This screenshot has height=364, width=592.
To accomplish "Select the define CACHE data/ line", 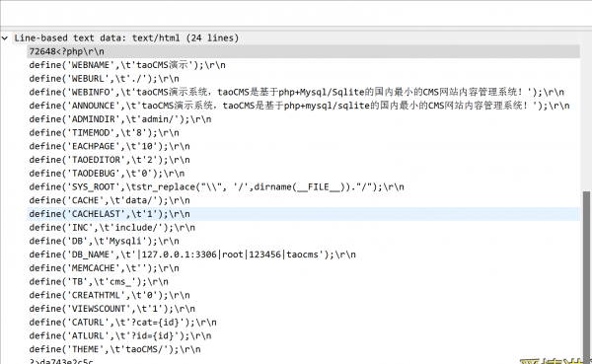I will tap(110, 201).
